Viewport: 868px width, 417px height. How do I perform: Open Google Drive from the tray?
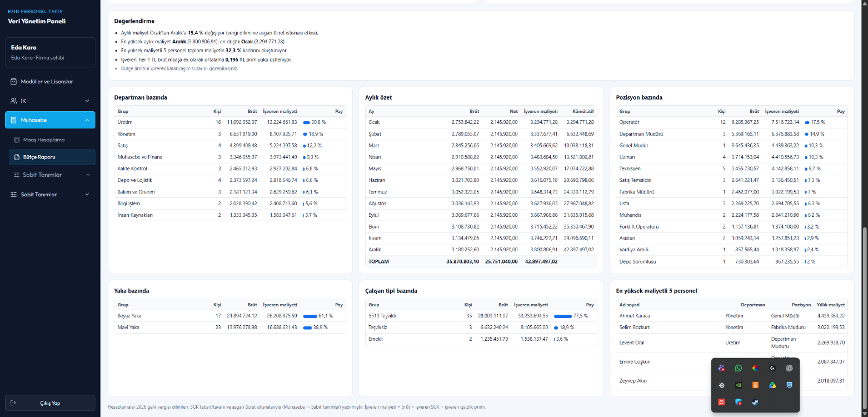coord(772,385)
